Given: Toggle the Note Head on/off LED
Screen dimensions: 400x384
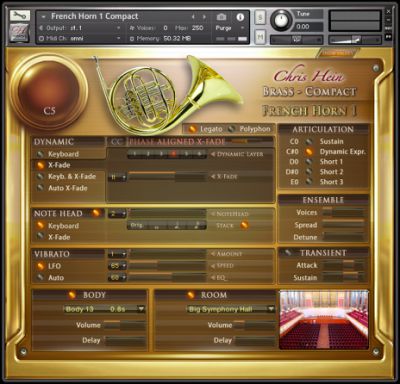Looking at the screenshot, I should [96, 213].
